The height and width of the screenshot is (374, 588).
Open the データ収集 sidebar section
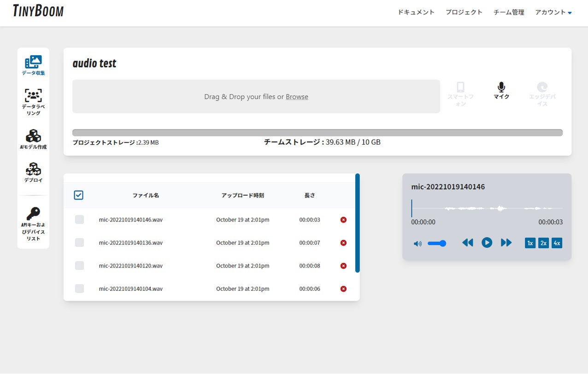pos(33,65)
